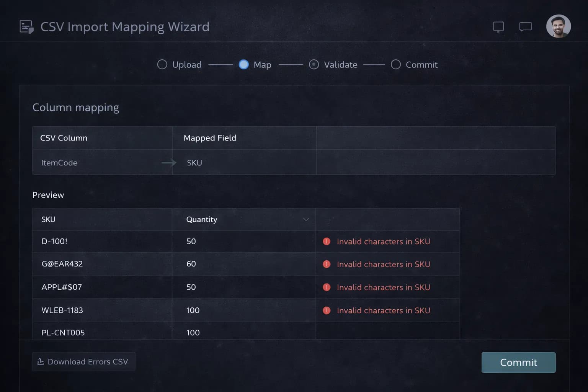The image size is (588, 392).
Task: Click the ItemCode mapping arrow
Action: [x=168, y=163]
